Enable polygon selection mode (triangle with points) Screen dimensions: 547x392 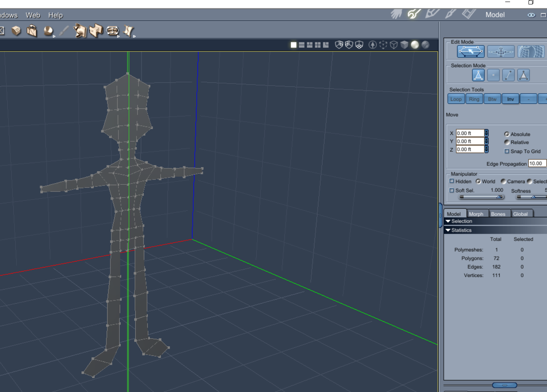click(x=478, y=75)
